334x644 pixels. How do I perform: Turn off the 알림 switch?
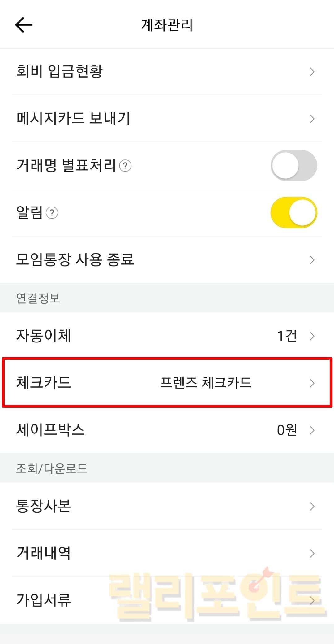[294, 213]
